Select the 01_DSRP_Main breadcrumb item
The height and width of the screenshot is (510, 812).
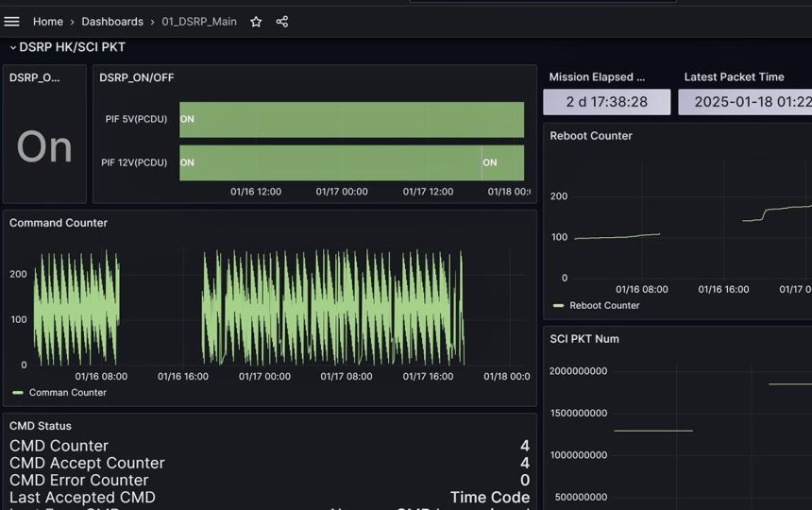tap(199, 22)
